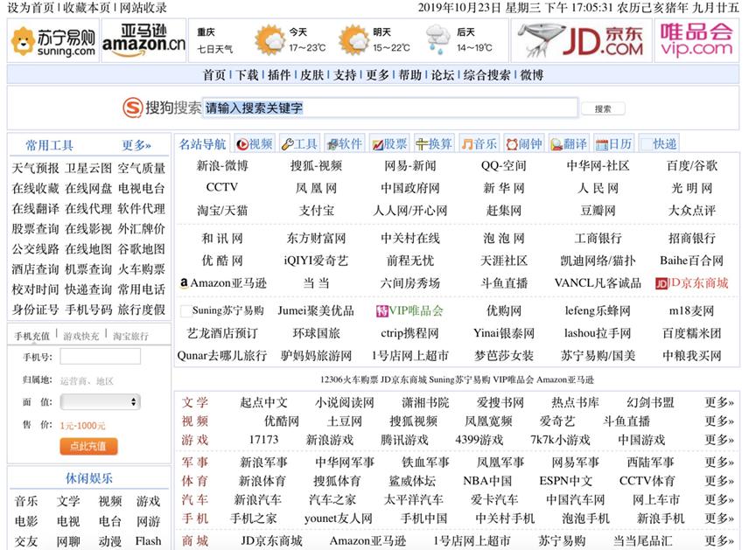Open the JD.COM logo banner
Viewport: 756px width, 550px height.
(582, 41)
